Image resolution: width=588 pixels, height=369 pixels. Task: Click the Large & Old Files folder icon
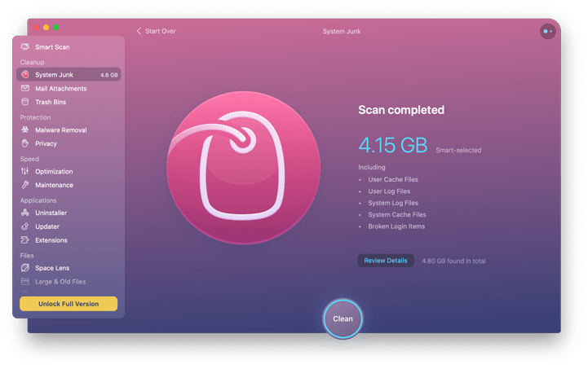pyautogui.click(x=25, y=281)
